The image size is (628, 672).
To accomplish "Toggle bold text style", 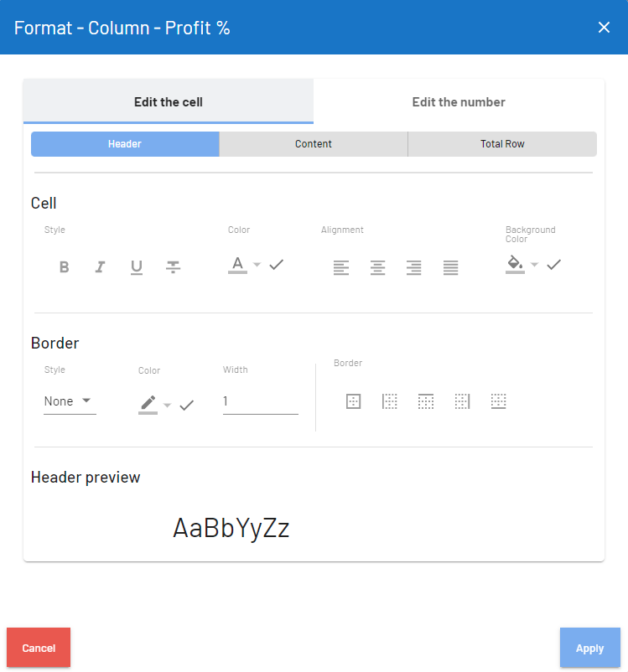I will pos(64,267).
